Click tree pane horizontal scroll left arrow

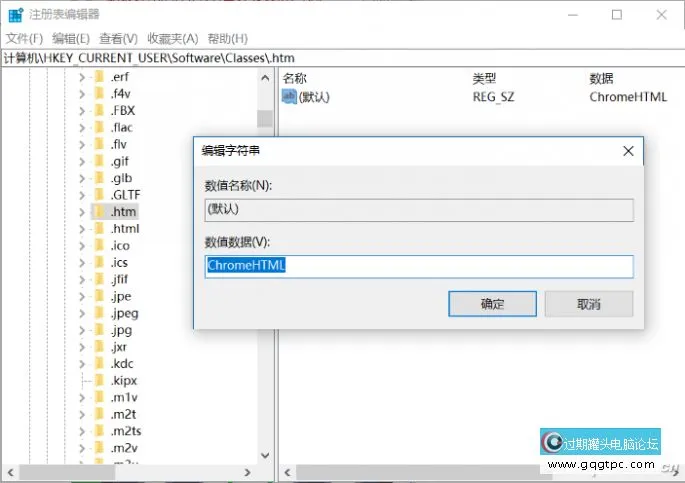tap(10, 473)
